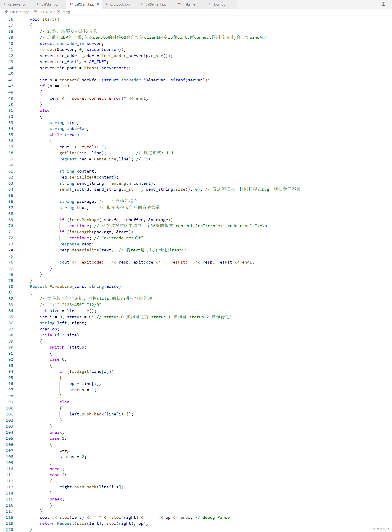Screen dimensions: 392x532
Task: Click 'Request ParseLine(const string &line)' declaration
Action: (x=75, y=287)
